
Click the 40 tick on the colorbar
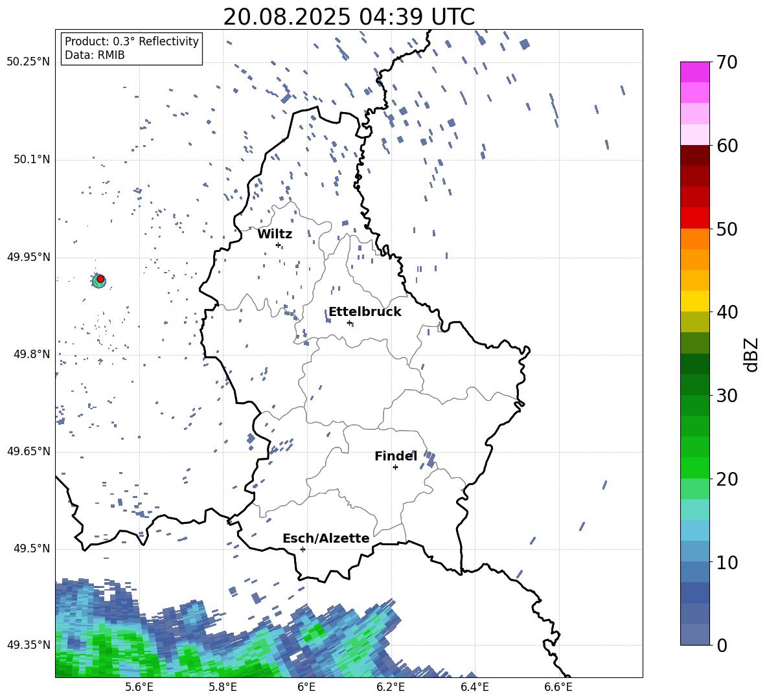727,312
